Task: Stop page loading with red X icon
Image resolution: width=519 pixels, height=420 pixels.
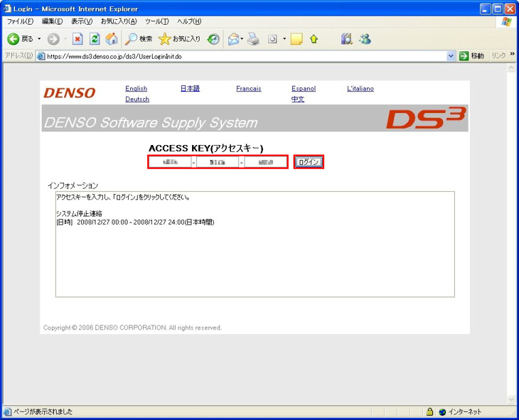Action: pos(77,39)
